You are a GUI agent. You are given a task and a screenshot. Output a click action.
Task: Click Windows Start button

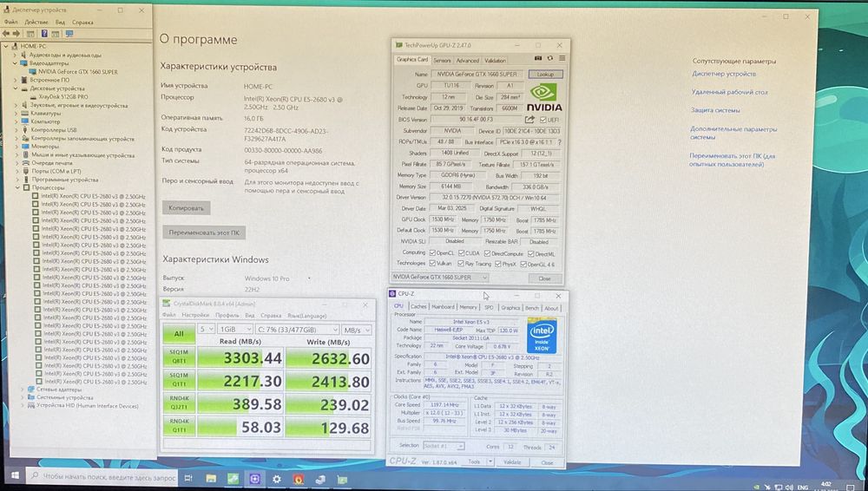coord(15,476)
